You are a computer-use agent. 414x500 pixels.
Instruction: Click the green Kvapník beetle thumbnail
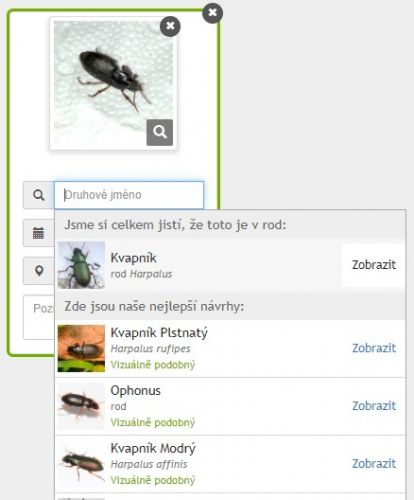coord(81,265)
